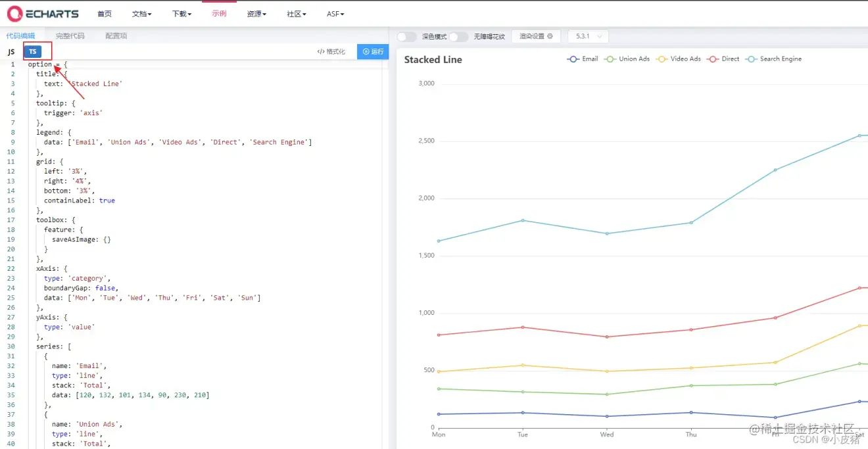Click Email line data point at Thu

coord(691,412)
